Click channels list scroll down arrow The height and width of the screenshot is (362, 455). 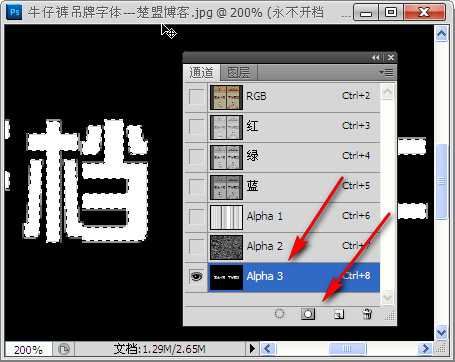click(387, 297)
